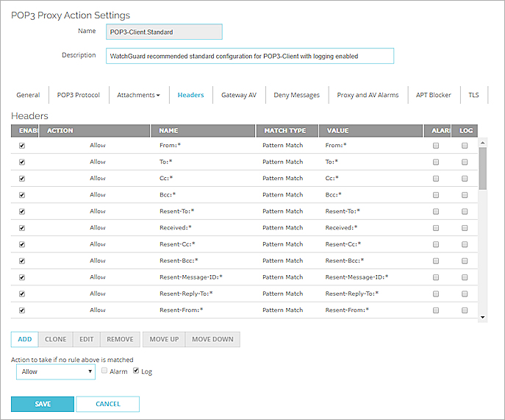Go to the APT Blocker tab
This screenshot has height=420, width=505.
click(x=433, y=95)
